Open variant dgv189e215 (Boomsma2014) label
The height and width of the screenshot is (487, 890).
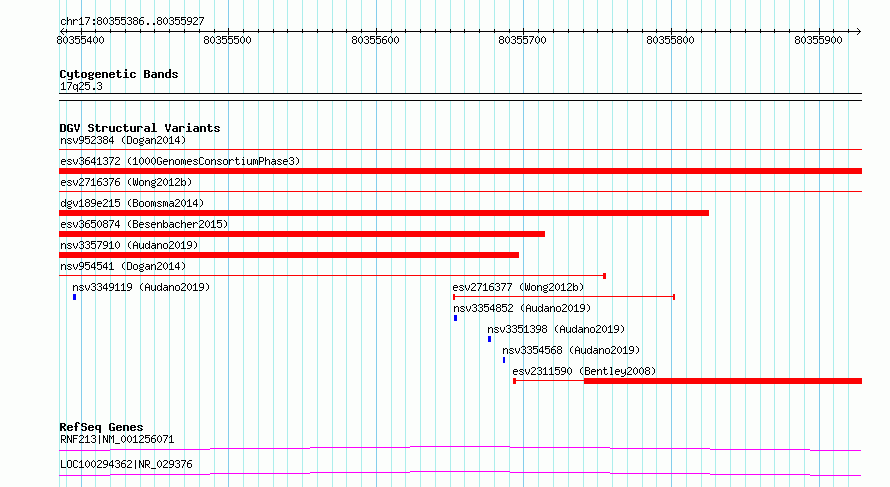132,203
